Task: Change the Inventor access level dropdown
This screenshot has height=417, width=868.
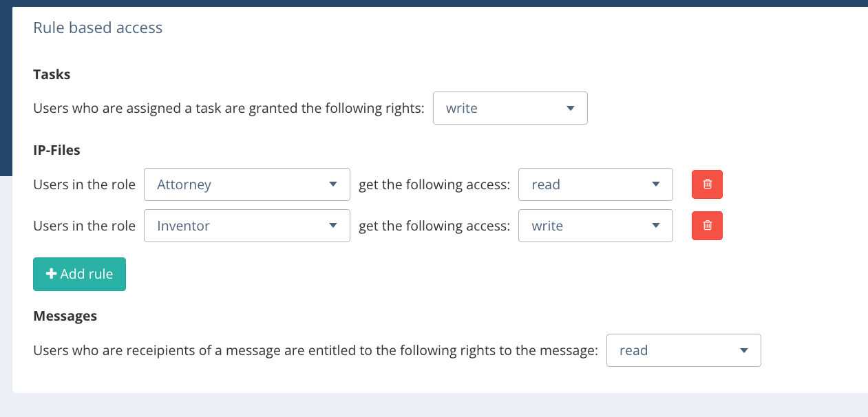Action: (x=595, y=226)
